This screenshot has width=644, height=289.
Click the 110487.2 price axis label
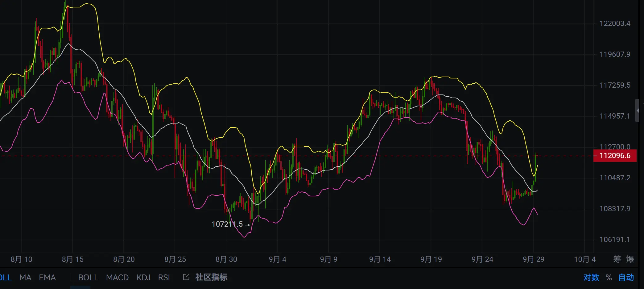click(615, 178)
